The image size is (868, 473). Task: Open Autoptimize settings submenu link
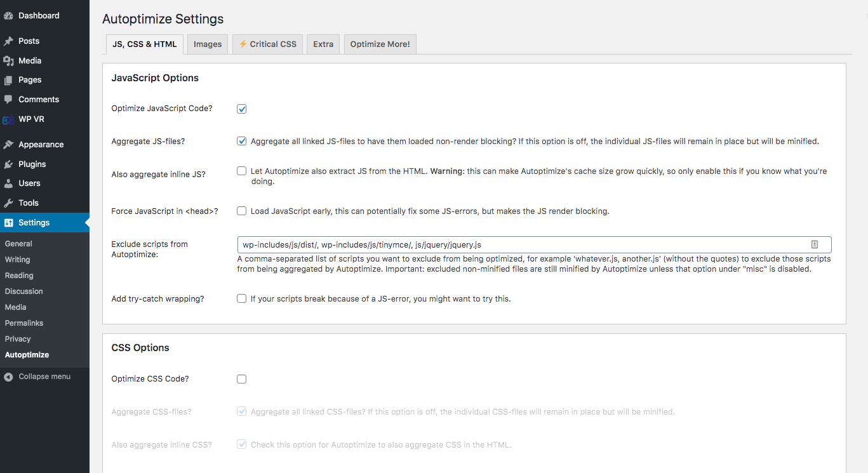point(27,355)
